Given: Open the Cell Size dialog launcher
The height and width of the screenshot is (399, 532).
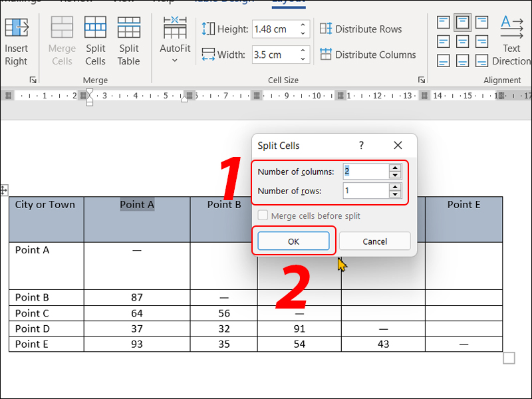Looking at the screenshot, I should (421, 80).
